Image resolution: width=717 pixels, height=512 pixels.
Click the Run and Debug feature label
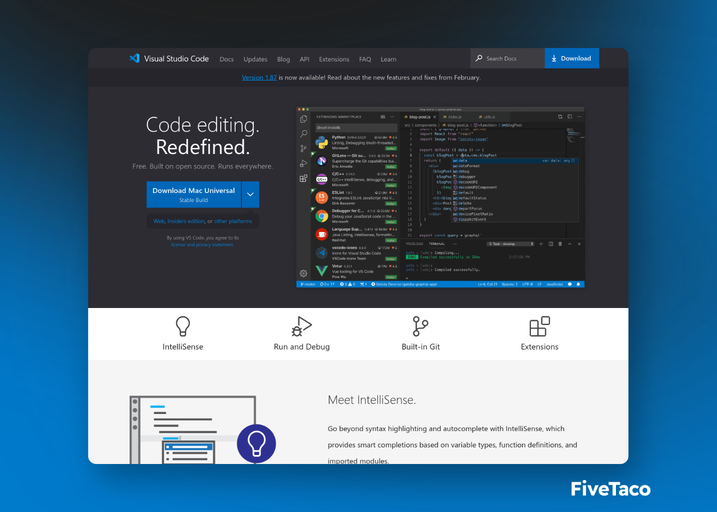pyautogui.click(x=301, y=347)
